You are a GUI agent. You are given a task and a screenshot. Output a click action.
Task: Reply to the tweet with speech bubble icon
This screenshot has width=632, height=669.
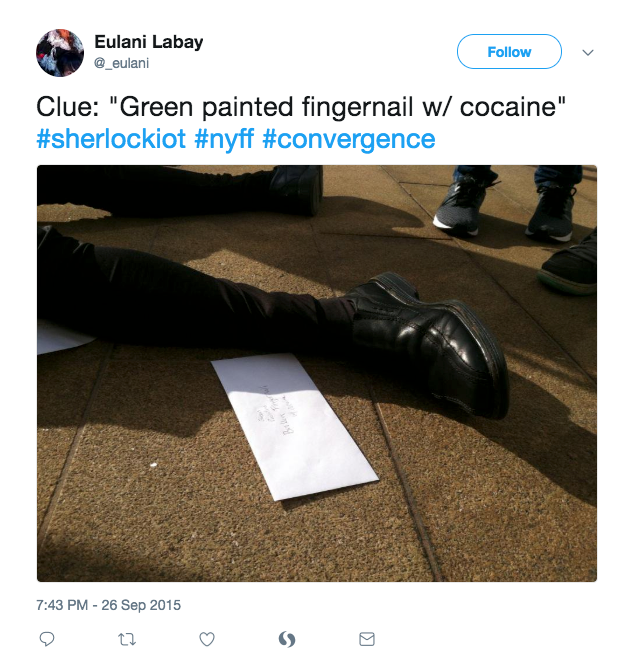coord(47,639)
